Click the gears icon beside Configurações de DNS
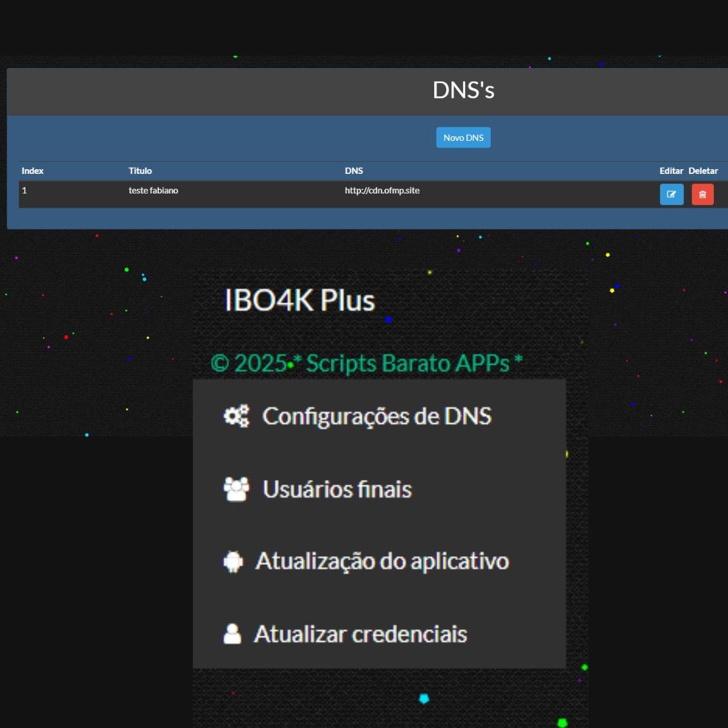 236,416
